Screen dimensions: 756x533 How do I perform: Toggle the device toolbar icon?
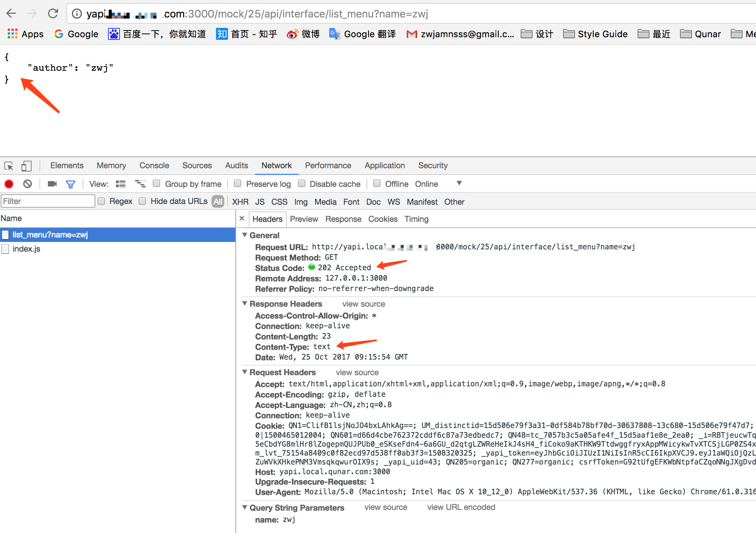[26, 166]
